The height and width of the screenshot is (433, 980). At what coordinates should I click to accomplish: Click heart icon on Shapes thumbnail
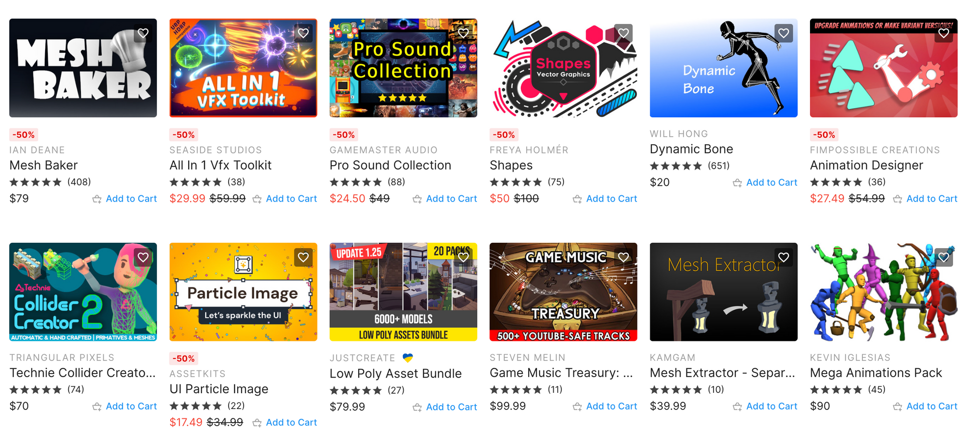point(623,33)
